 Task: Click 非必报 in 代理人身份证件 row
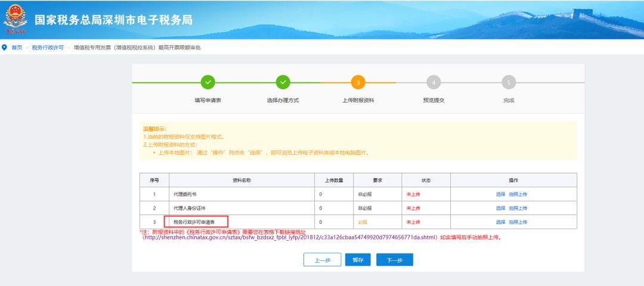click(365, 209)
